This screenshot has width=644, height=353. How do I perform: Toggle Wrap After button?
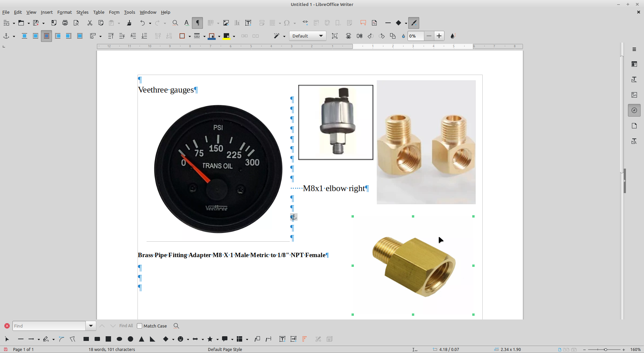[69, 36]
